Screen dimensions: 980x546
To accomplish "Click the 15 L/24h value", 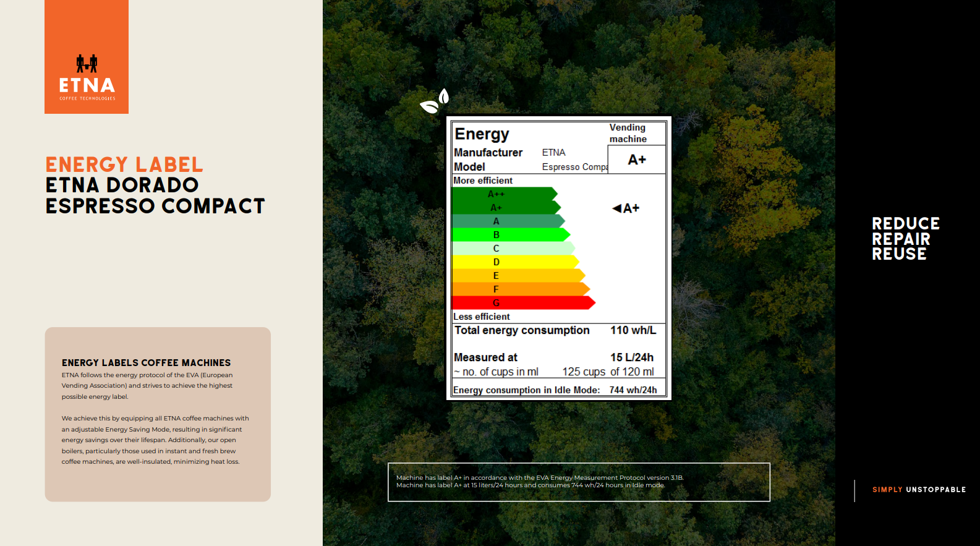I will (x=632, y=357).
